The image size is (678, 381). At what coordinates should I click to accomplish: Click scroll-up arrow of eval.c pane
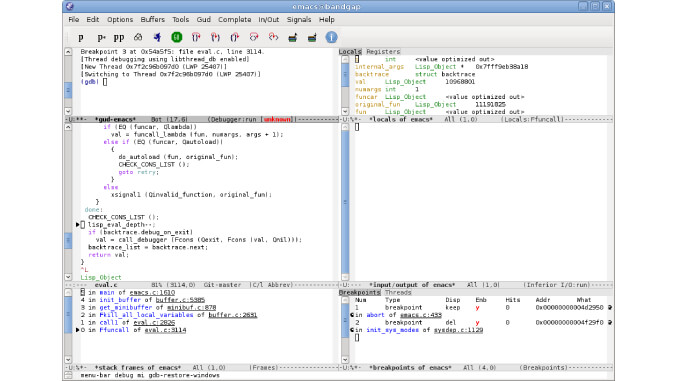(68, 127)
